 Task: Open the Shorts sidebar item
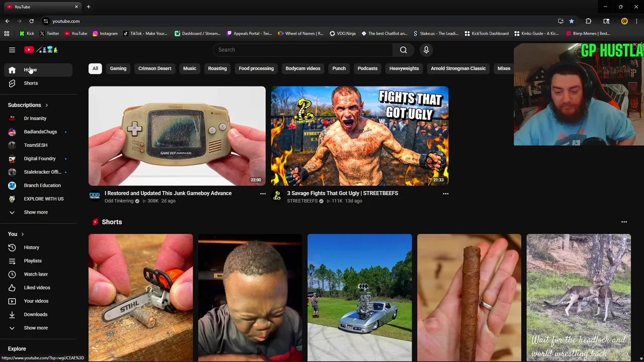pyautogui.click(x=38, y=83)
